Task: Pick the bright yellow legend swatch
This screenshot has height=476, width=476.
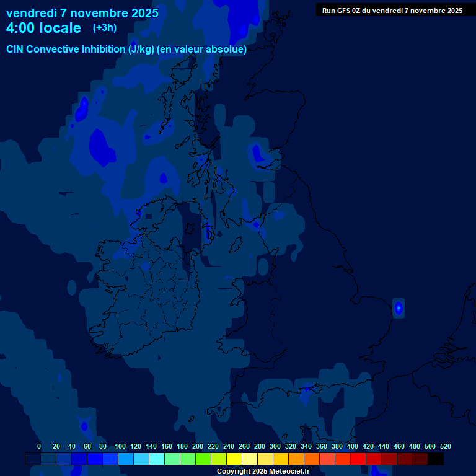Action: click(x=234, y=459)
